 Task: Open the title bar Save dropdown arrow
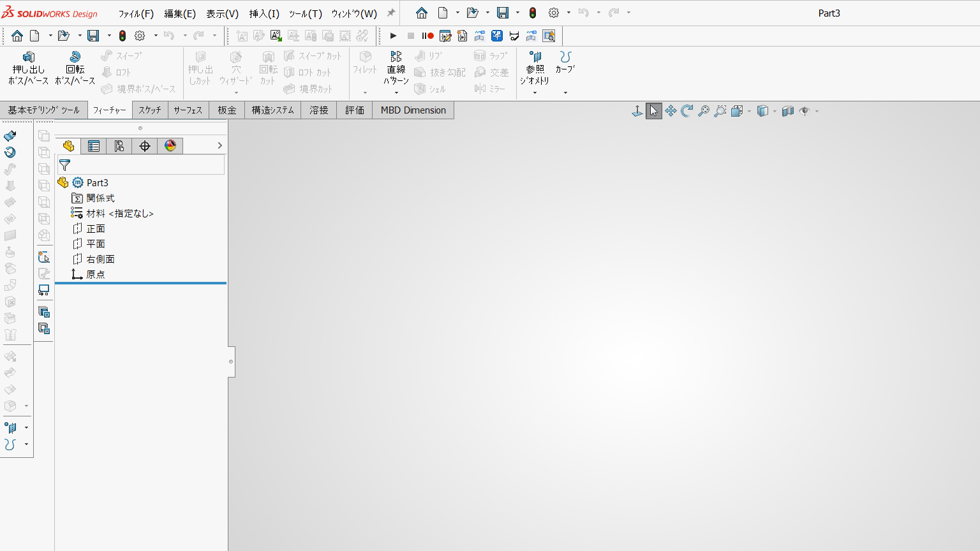517,13
